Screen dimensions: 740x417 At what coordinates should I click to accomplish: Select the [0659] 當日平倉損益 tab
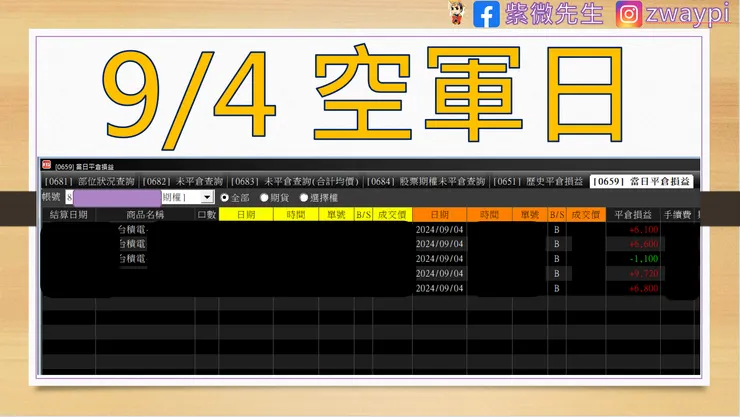click(641, 182)
